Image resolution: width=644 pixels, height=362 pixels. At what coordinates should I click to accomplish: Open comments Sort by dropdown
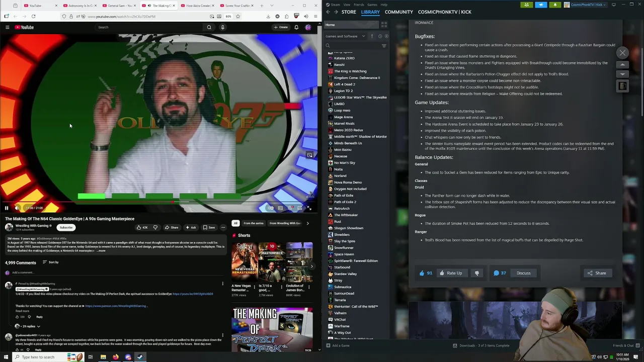tap(50, 262)
